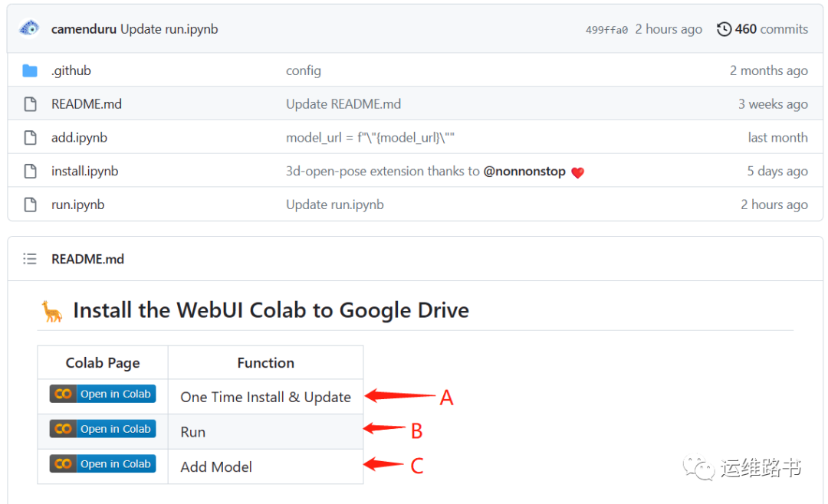The height and width of the screenshot is (504, 828).
Task: Open the README.md file in the list
Action: coord(87,104)
